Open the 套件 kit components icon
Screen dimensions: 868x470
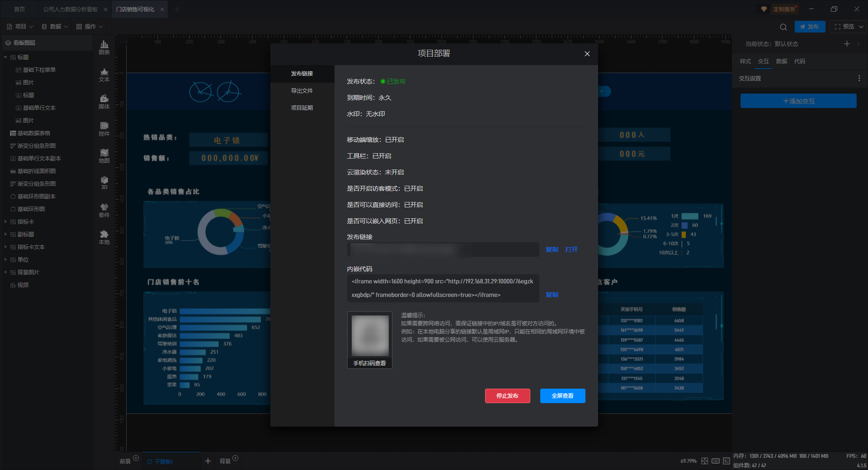click(104, 210)
